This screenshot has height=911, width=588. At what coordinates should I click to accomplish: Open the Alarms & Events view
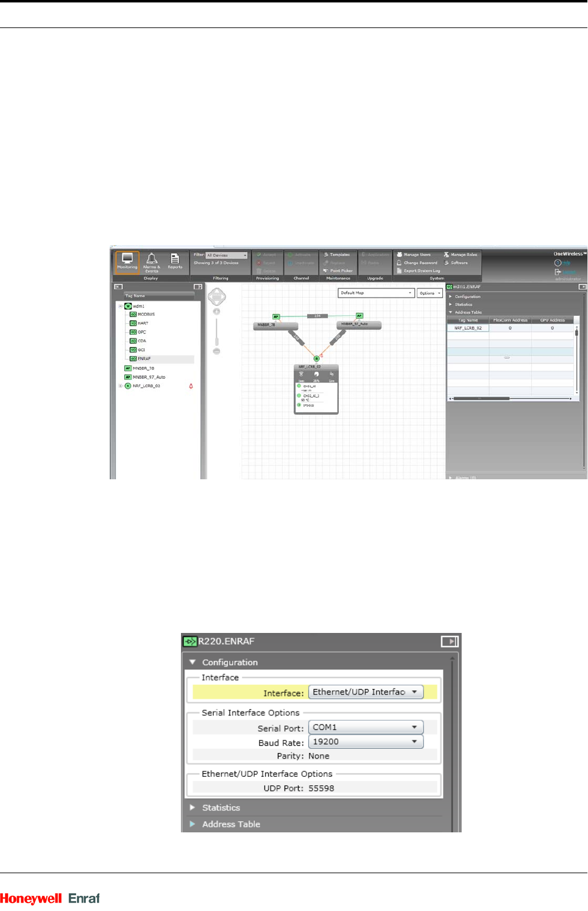click(151, 262)
